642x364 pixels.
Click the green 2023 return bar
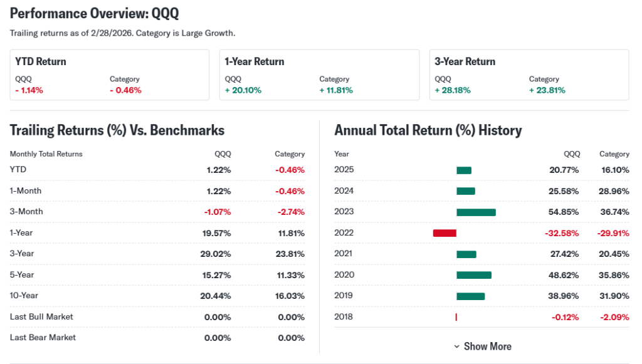[476, 212]
